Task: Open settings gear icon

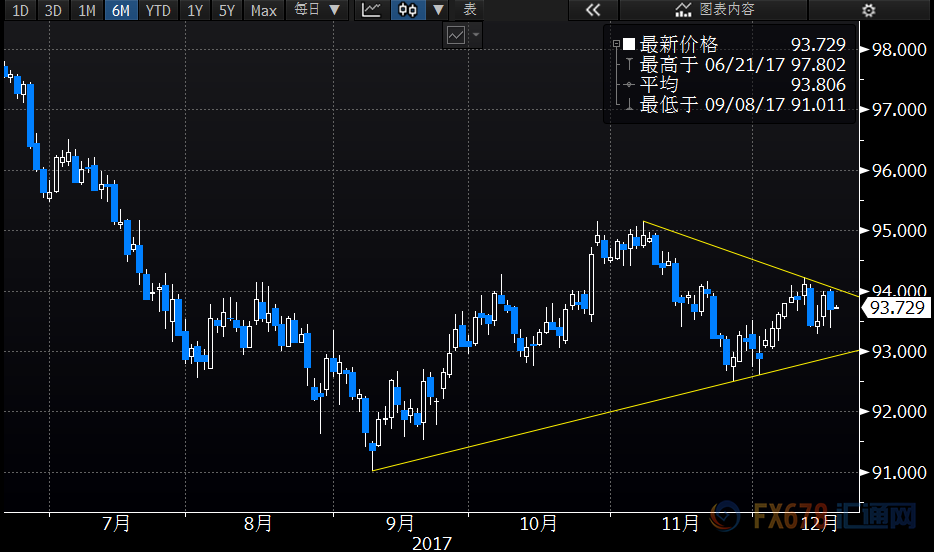Action: coord(868,10)
